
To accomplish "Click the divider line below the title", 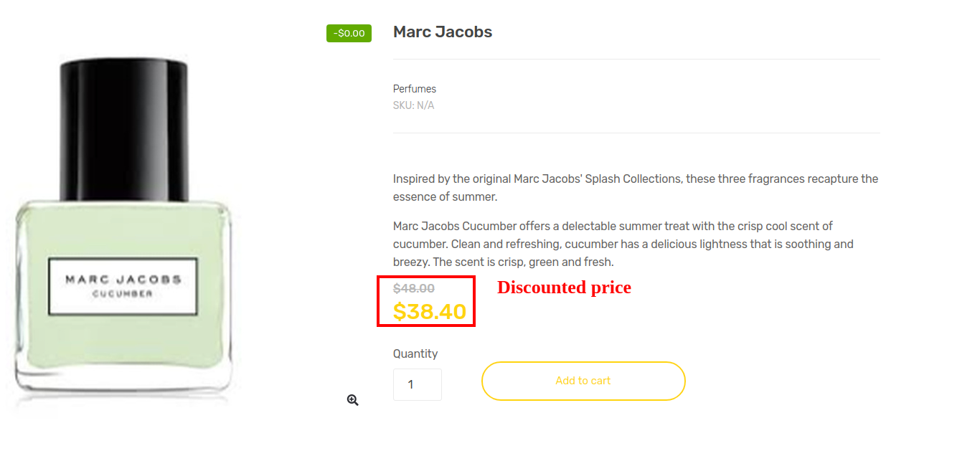I will pyautogui.click(x=636, y=59).
